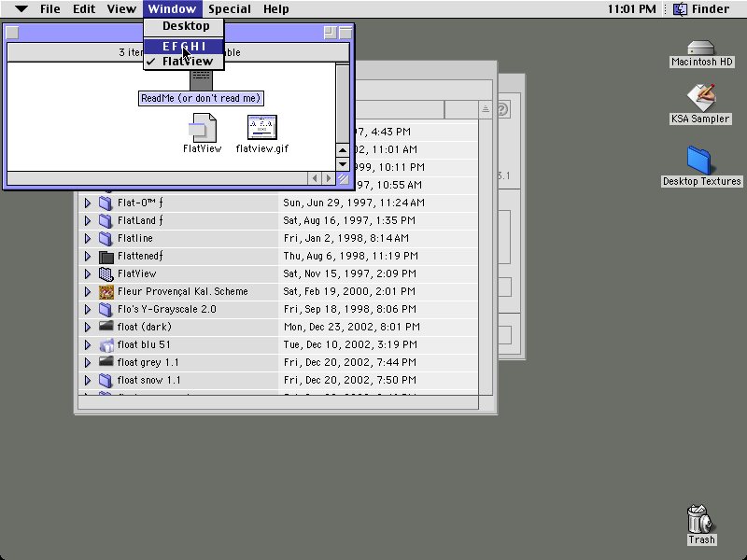This screenshot has width=747, height=560.
Task: Click the Trash icon
Action: [x=699, y=519]
